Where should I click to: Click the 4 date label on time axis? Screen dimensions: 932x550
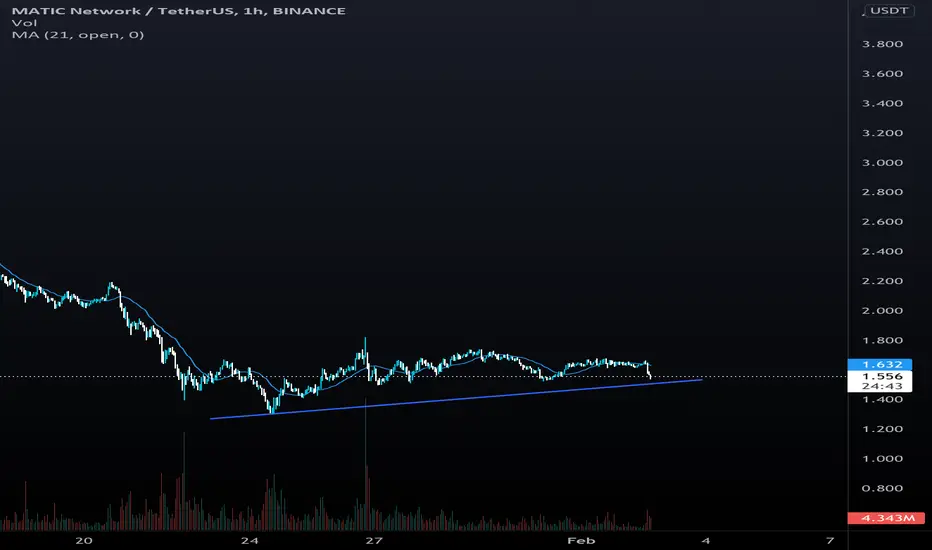click(706, 540)
